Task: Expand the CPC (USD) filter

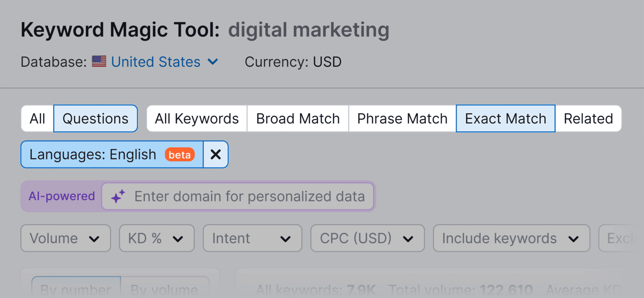Action: 367,238
